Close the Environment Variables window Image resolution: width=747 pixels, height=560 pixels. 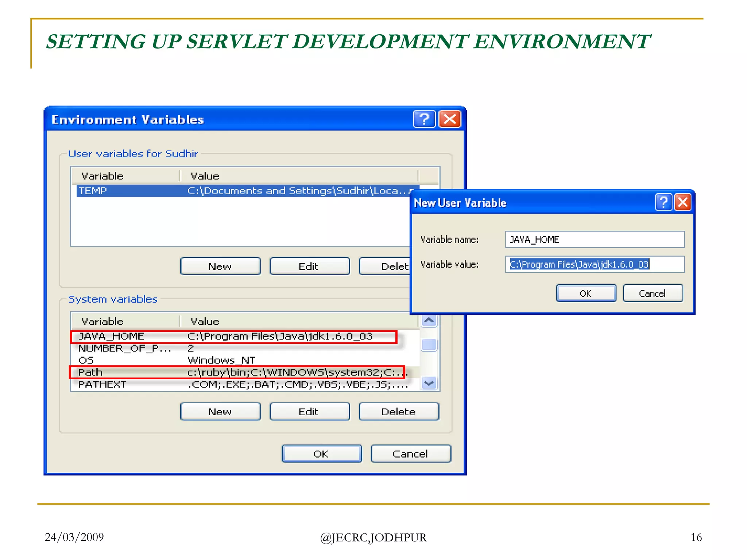(x=450, y=119)
